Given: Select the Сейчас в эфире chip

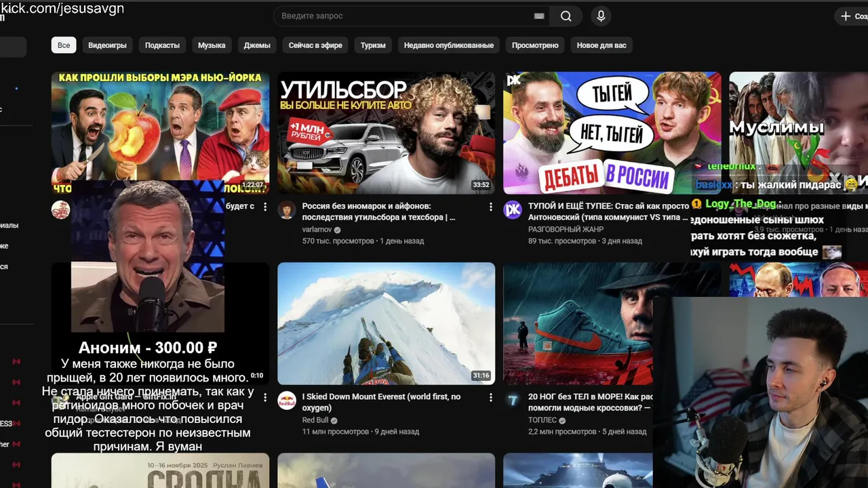Looking at the screenshot, I should point(315,45).
